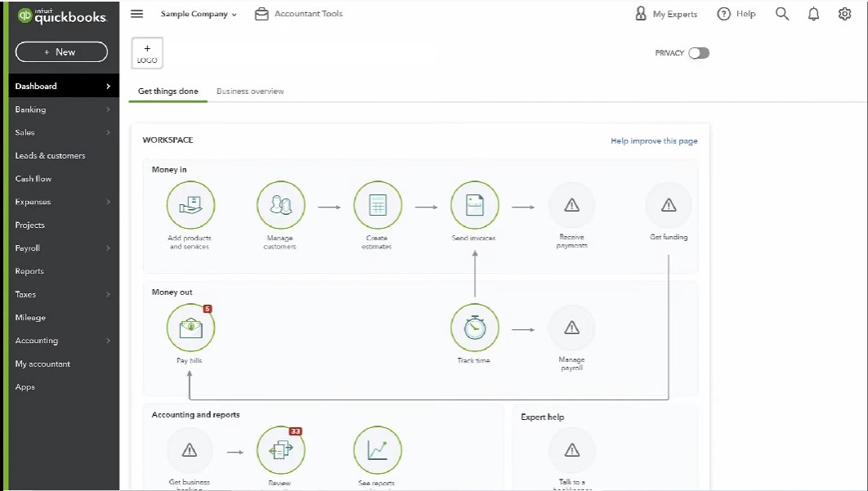
Task: Click the Track time stopwatch icon
Action: coord(474,328)
